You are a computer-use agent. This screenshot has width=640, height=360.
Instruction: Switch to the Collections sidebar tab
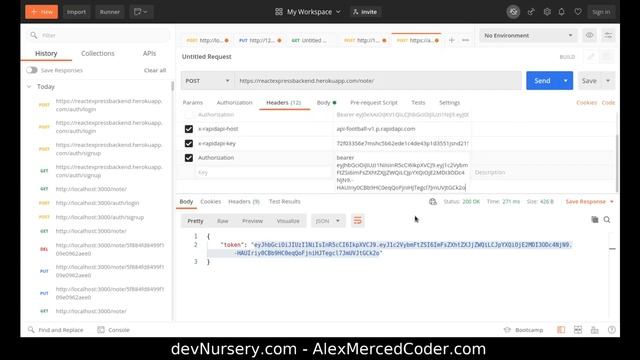pyautogui.click(x=98, y=53)
